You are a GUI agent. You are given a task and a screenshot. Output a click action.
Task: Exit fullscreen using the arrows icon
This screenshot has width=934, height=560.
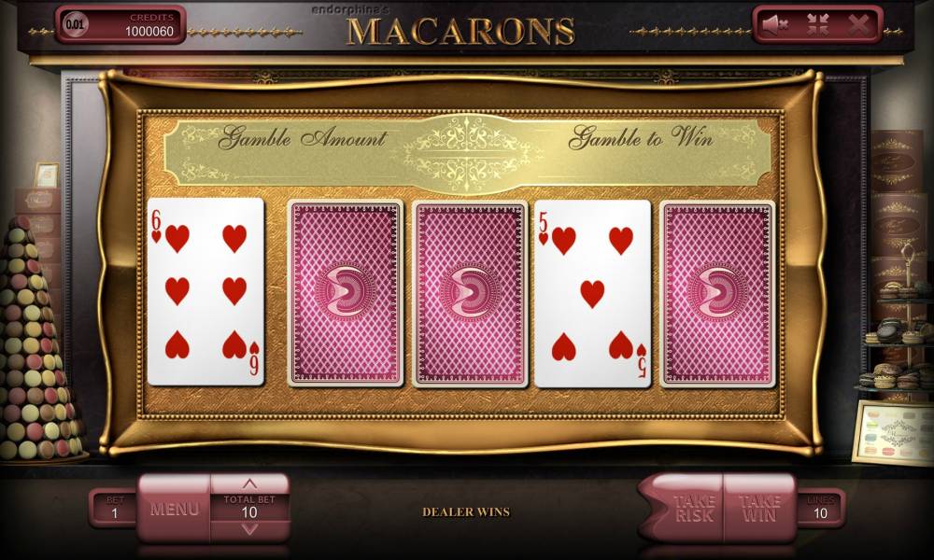click(x=818, y=25)
